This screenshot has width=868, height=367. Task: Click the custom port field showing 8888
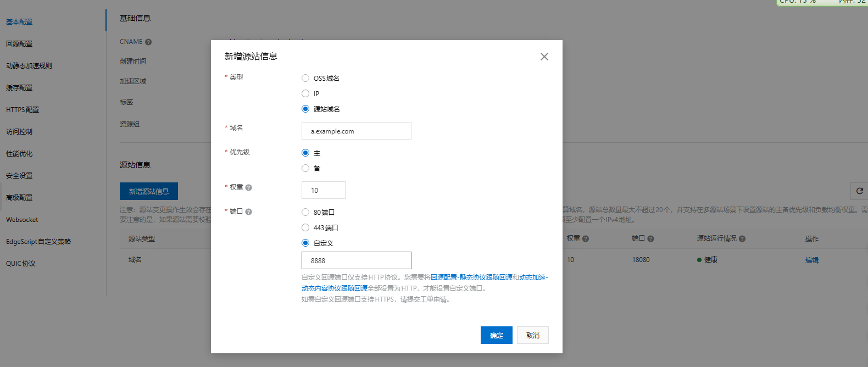click(x=356, y=260)
